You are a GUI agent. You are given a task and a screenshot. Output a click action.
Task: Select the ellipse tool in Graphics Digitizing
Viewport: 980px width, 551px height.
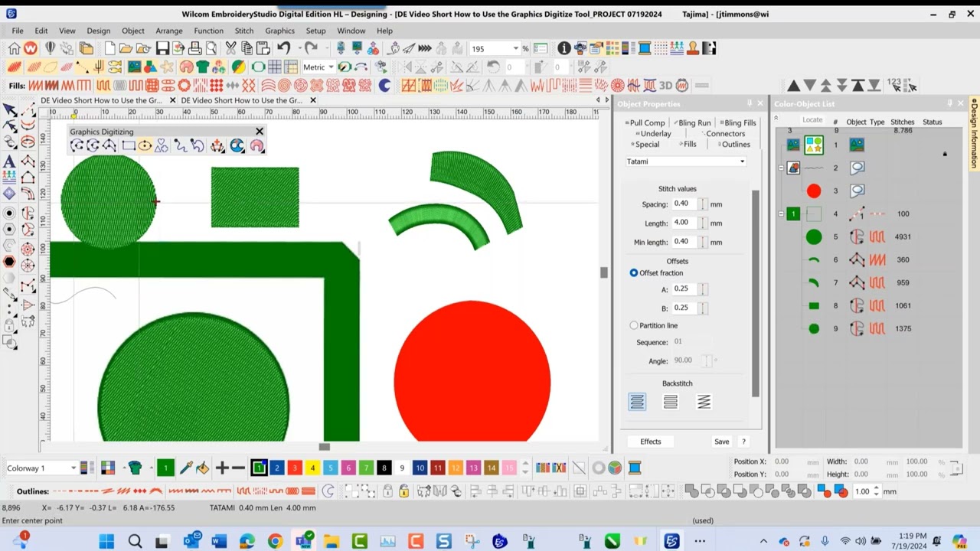[x=144, y=145]
